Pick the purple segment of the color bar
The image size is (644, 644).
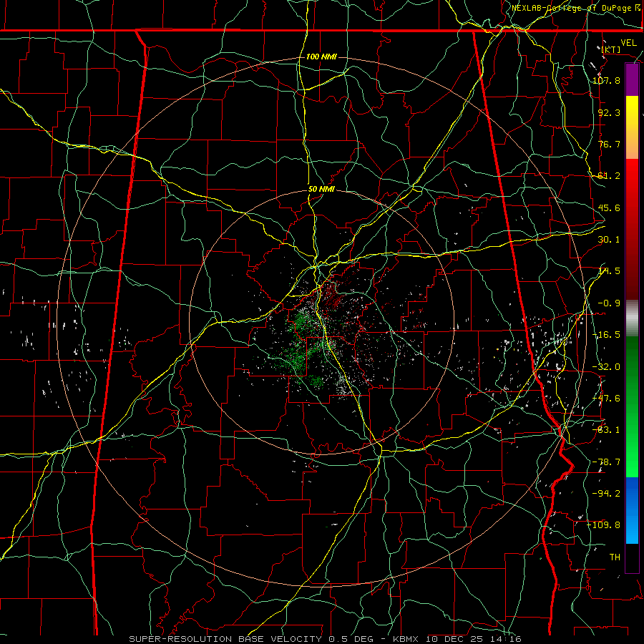pyautogui.click(x=632, y=80)
